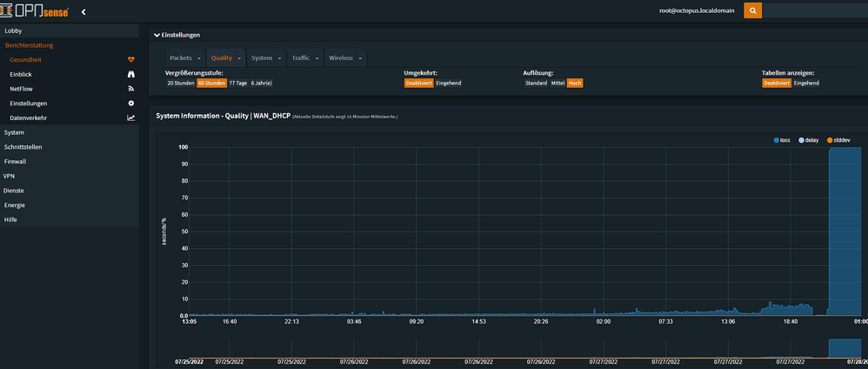Click the orange search magnifier button

tap(752, 10)
